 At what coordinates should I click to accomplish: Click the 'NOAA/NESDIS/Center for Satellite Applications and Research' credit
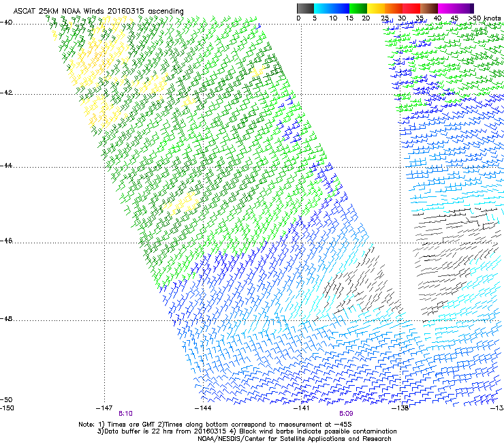294,439
